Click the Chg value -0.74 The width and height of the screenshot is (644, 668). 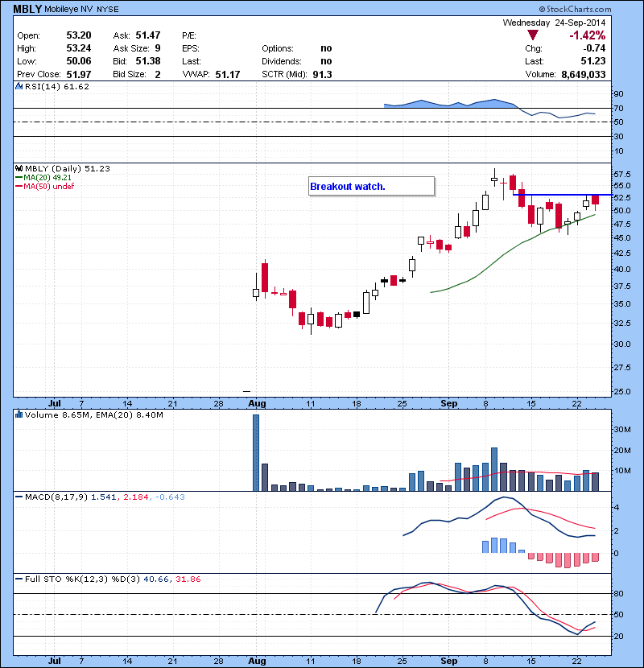tap(594, 48)
